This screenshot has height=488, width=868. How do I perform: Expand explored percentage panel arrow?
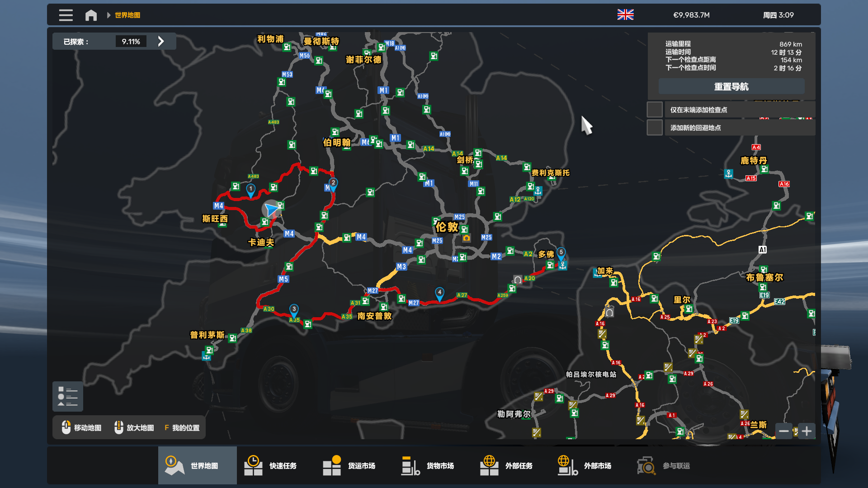coord(161,42)
